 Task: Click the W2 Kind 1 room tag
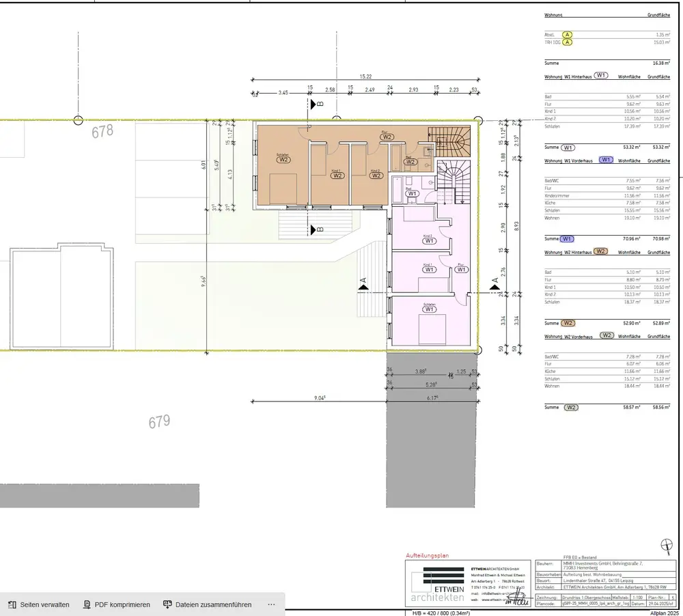pos(337,176)
